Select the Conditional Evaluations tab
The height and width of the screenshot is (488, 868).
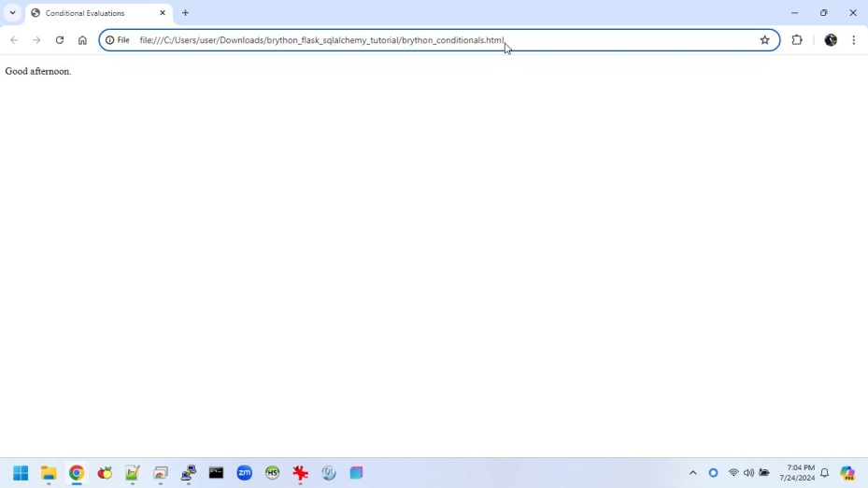[x=89, y=13]
